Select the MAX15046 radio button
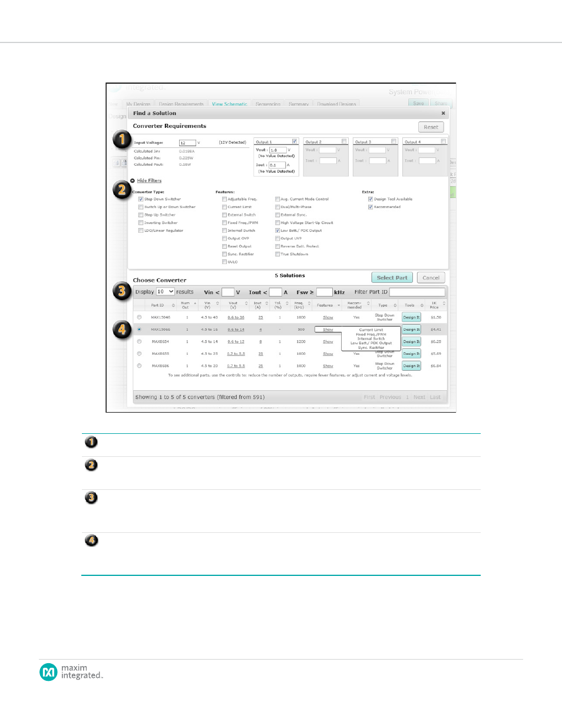The height and width of the screenshot is (728, 562). point(140,317)
